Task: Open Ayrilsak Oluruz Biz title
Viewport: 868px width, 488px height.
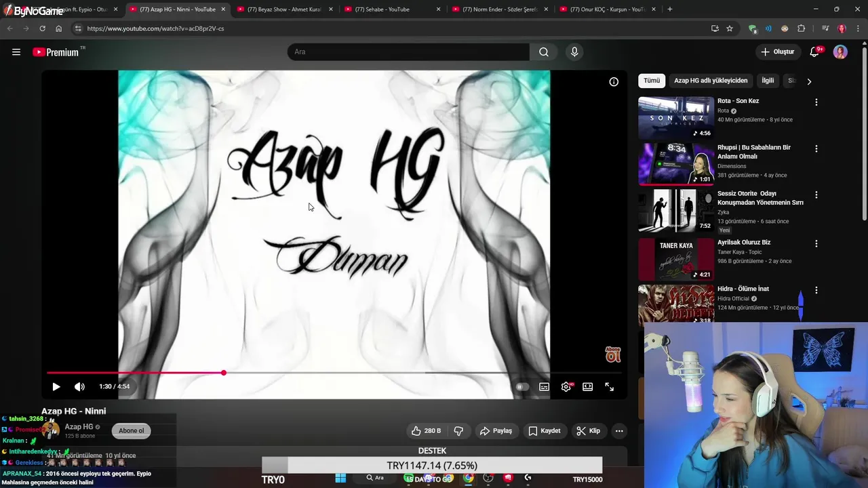Action: (x=744, y=243)
